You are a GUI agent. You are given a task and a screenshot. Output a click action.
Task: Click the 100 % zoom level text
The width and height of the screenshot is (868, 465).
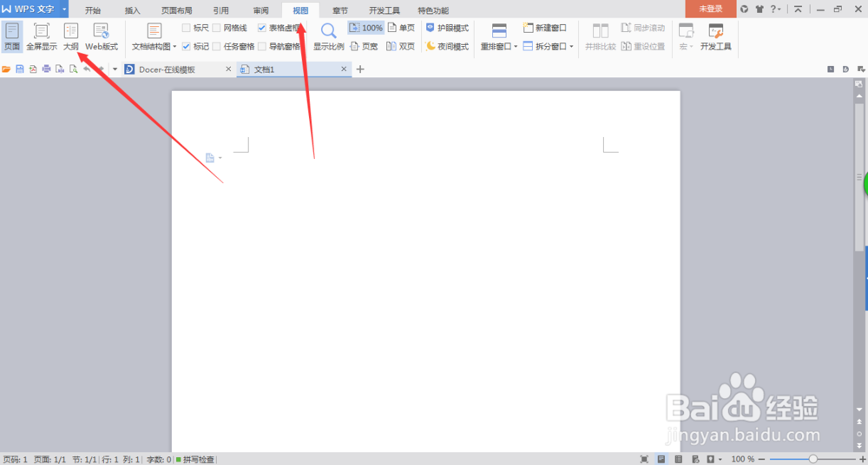click(742, 460)
